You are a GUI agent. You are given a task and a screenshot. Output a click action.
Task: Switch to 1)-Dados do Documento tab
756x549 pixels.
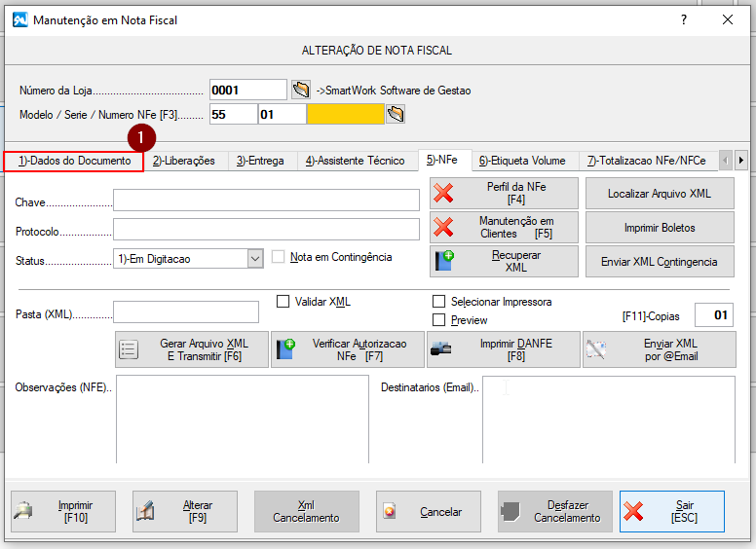74,161
